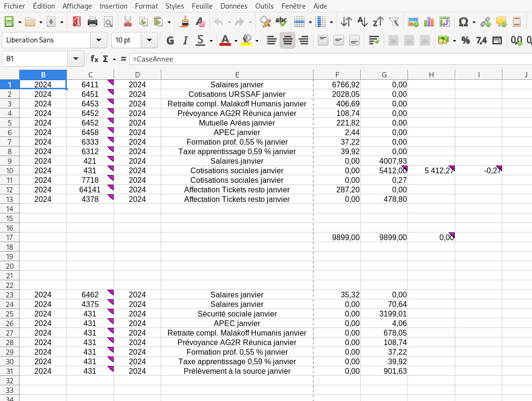The width and height of the screenshot is (532, 401).
Task: Click the Clone Formatting paintbrush icon
Action: (185, 22)
